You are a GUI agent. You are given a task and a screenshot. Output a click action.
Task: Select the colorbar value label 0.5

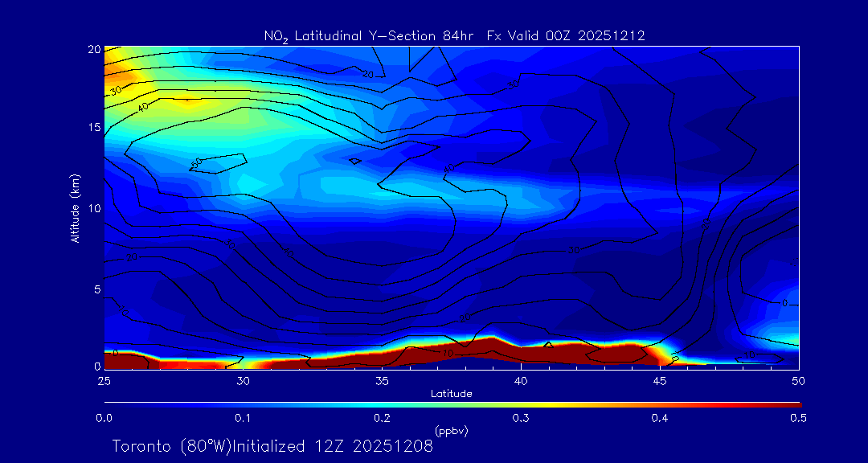(x=798, y=418)
